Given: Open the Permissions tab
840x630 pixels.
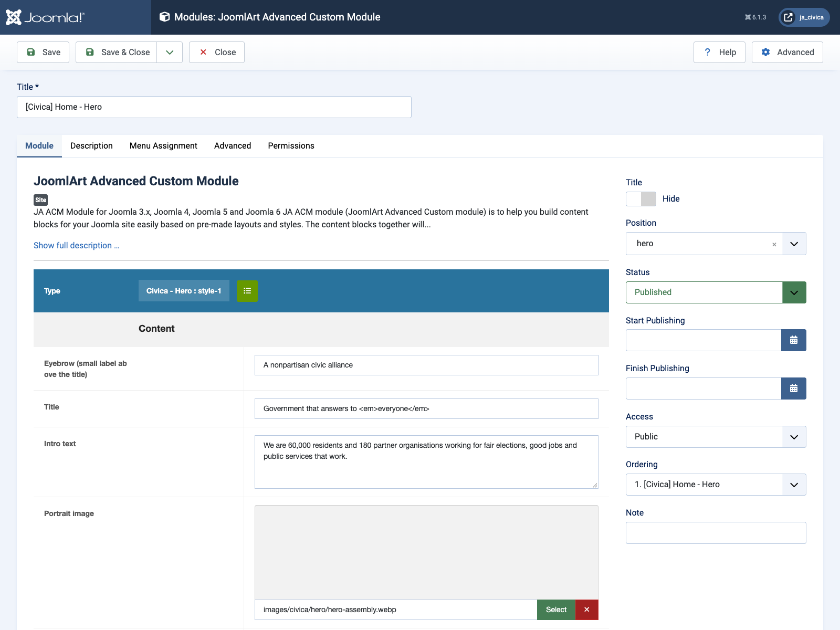Looking at the screenshot, I should click(x=291, y=146).
